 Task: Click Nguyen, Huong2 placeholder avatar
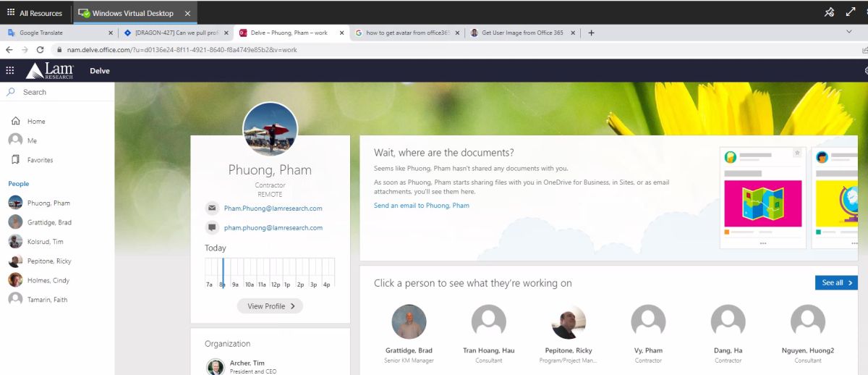pyautogui.click(x=808, y=321)
